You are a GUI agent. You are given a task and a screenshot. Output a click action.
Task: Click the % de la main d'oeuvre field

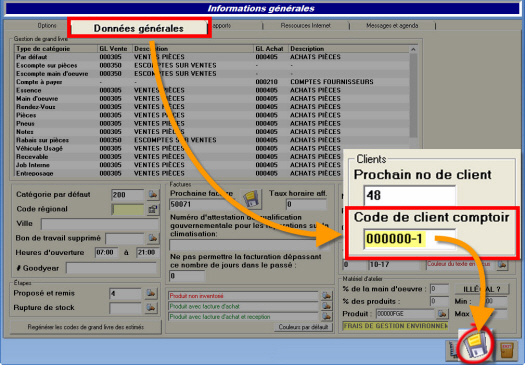pos(439,289)
